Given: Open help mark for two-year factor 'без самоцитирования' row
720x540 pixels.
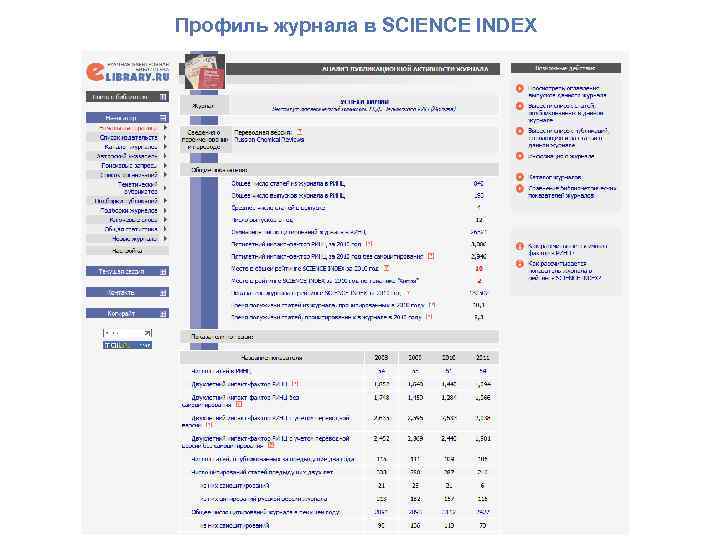Looking at the screenshot, I should (x=239, y=405).
